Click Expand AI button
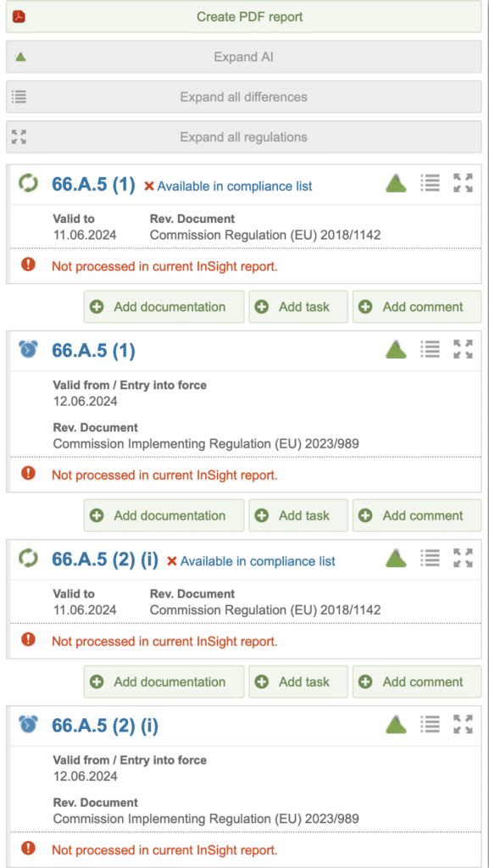The height and width of the screenshot is (868, 489). click(x=244, y=57)
